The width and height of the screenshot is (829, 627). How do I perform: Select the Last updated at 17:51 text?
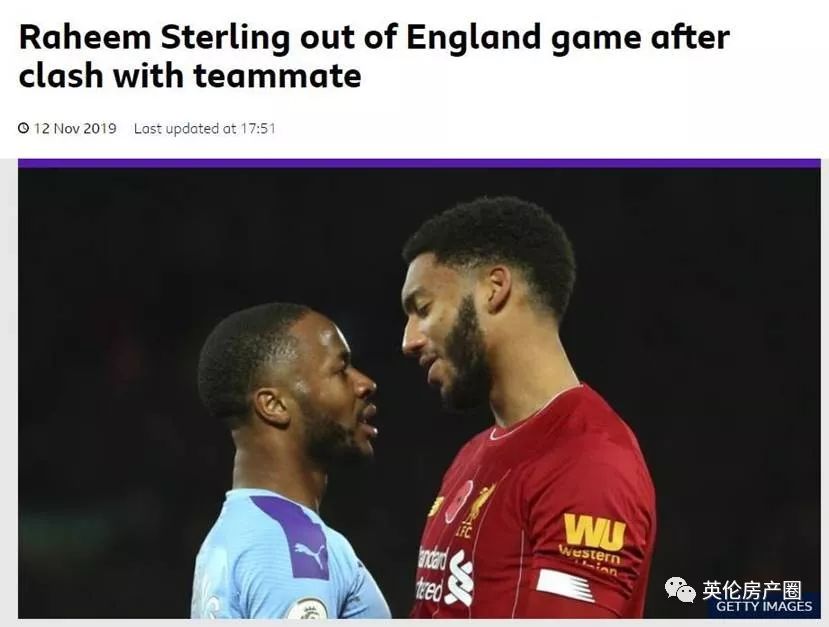coord(205,129)
